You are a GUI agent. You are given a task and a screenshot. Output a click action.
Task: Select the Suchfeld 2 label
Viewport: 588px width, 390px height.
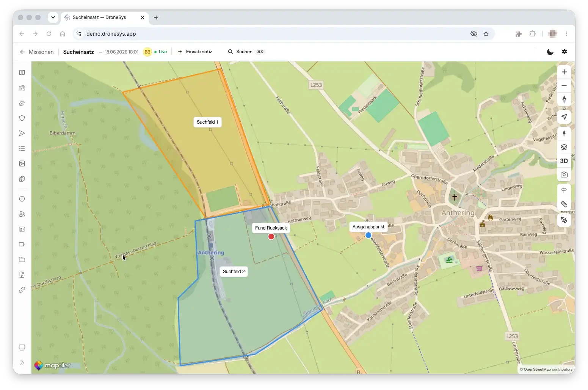point(234,272)
